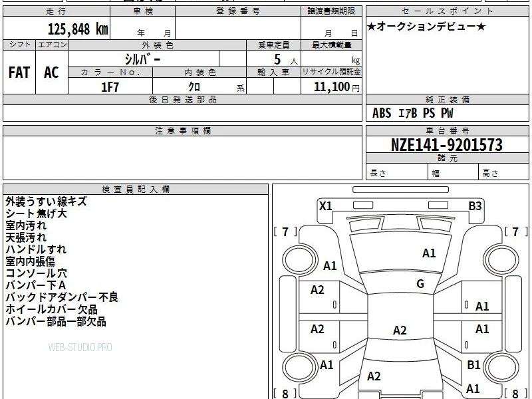This screenshot has height=399, width=532.
Task: Select the B1 damage mark on diagram
Action: (x=473, y=364)
